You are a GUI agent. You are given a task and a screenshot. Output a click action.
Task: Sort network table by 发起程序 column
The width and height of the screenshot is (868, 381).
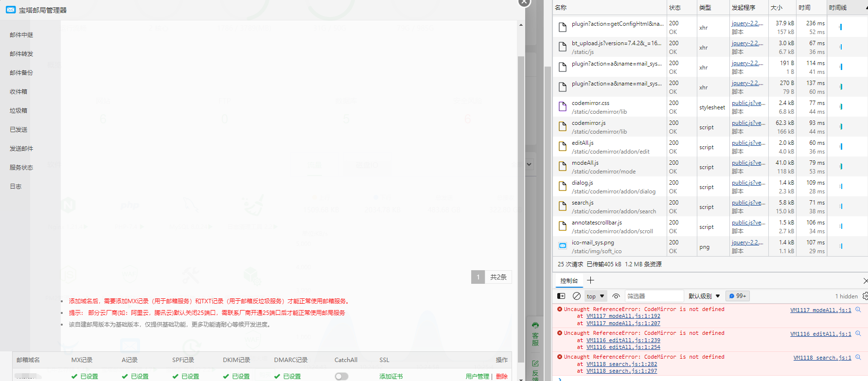tap(748, 7)
